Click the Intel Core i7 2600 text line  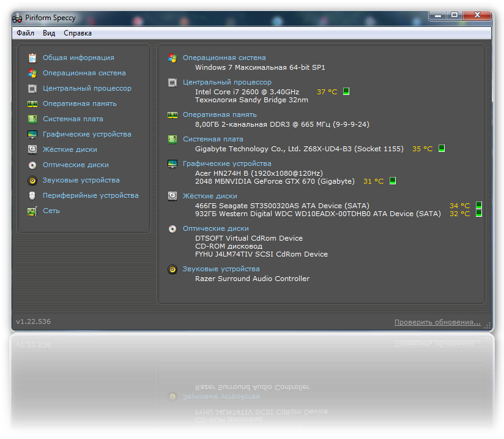tap(247, 92)
